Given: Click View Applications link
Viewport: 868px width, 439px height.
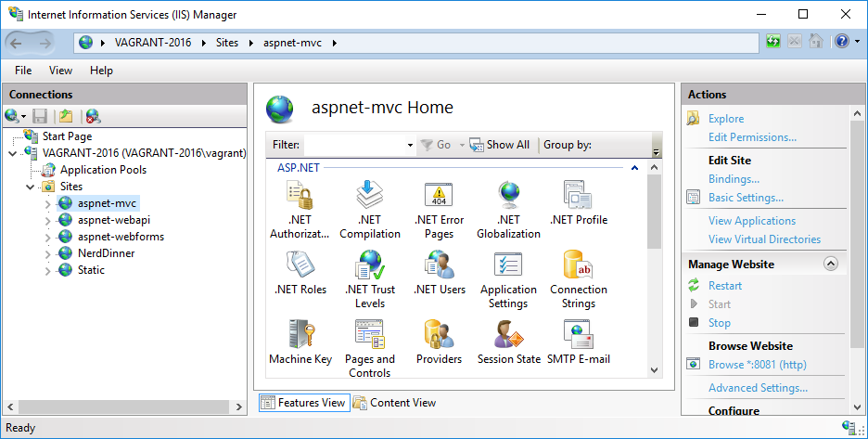Looking at the screenshot, I should point(752,221).
